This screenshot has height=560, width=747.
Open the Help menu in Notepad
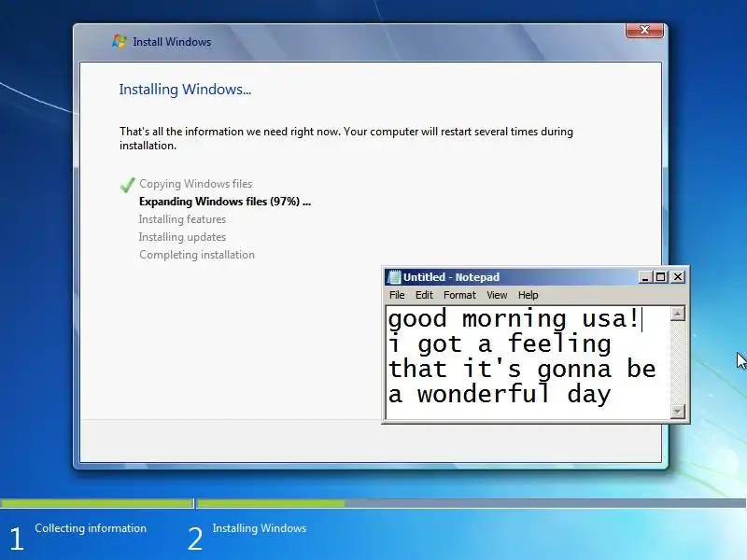click(528, 295)
